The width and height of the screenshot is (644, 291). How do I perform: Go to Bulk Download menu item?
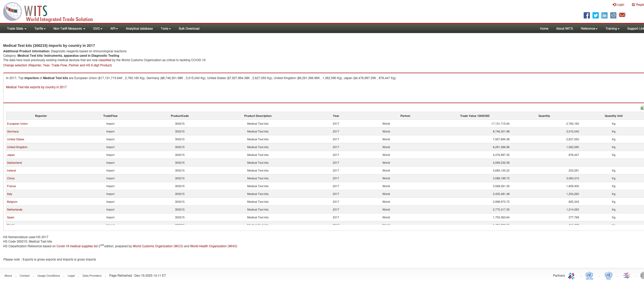pos(189,29)
